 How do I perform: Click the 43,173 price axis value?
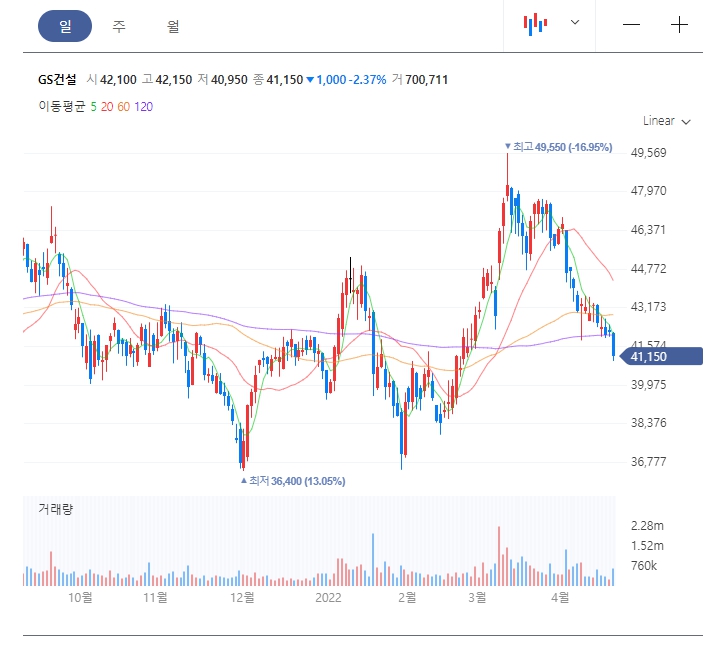(648, 307)
